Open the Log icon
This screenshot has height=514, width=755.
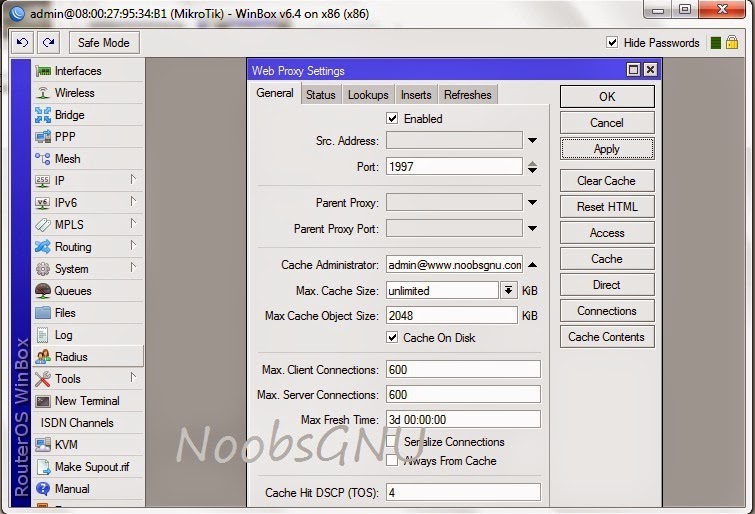point(43,335)
